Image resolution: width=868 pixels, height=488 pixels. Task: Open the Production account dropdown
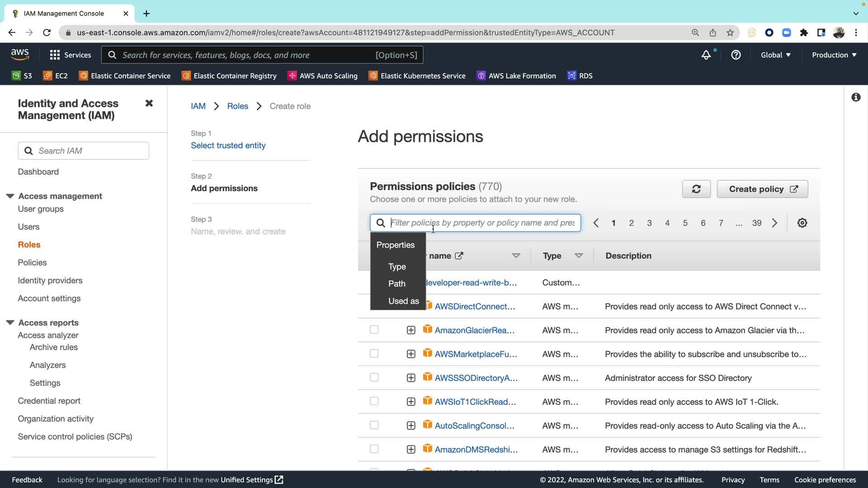834,55
